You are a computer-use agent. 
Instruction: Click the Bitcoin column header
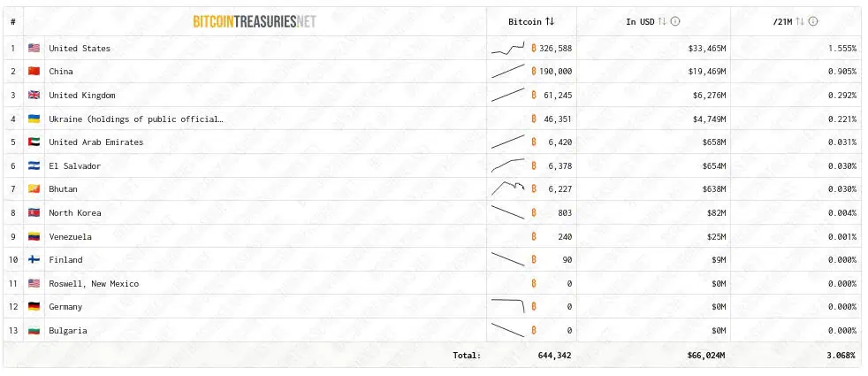(x=525, y=21)
